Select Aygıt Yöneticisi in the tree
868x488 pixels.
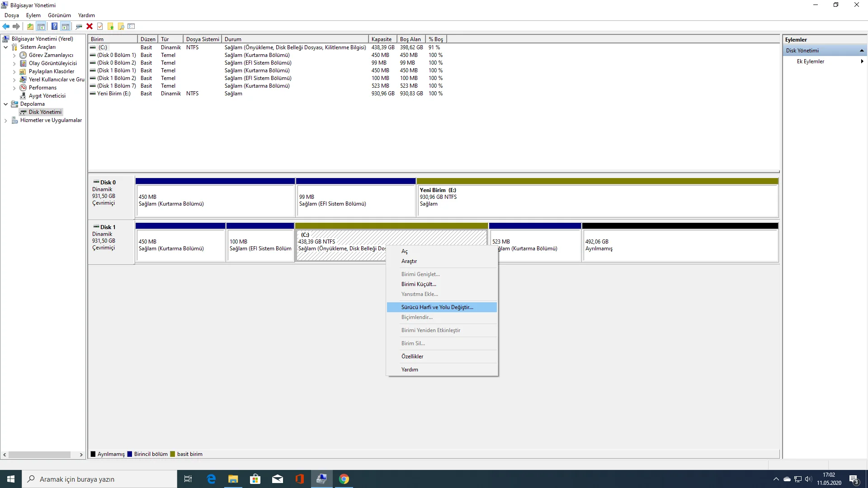click(47, 96)
